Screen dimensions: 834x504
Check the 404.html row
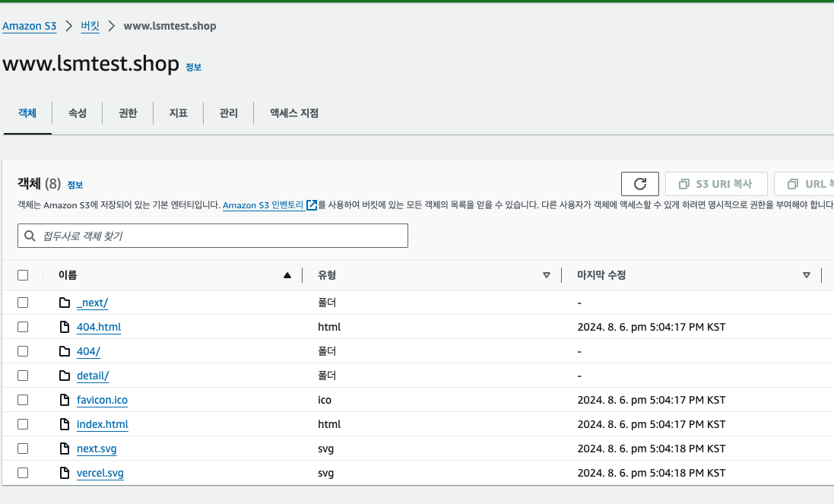pyautogui.click(x=23, y=327)
